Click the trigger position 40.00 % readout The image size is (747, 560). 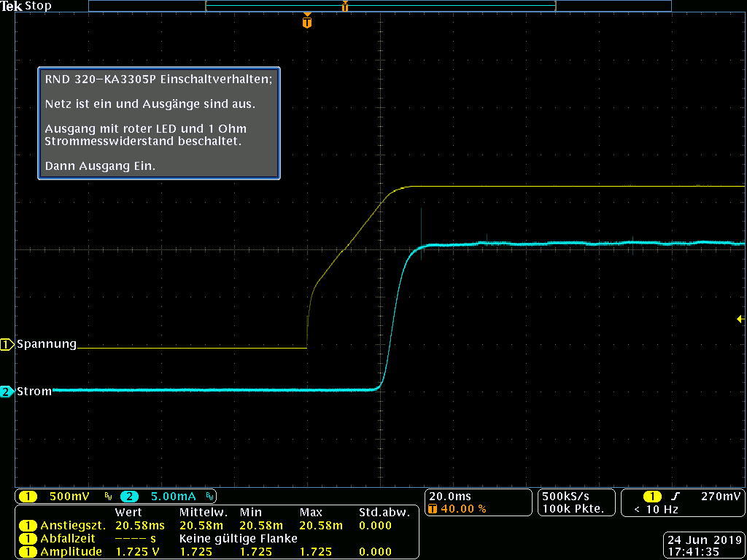click(x=463, y=508)
